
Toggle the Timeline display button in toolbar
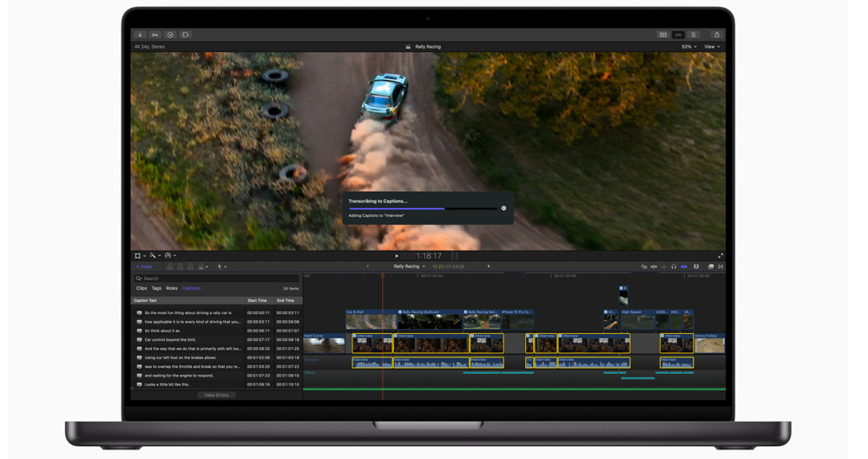(x=678, y=35)
